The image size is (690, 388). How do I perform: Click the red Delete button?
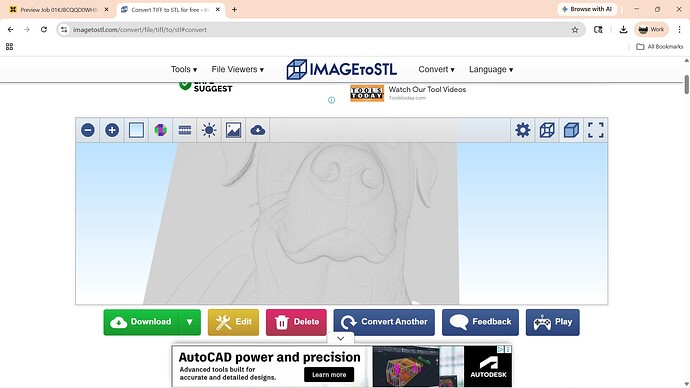(x=296, y=322)
